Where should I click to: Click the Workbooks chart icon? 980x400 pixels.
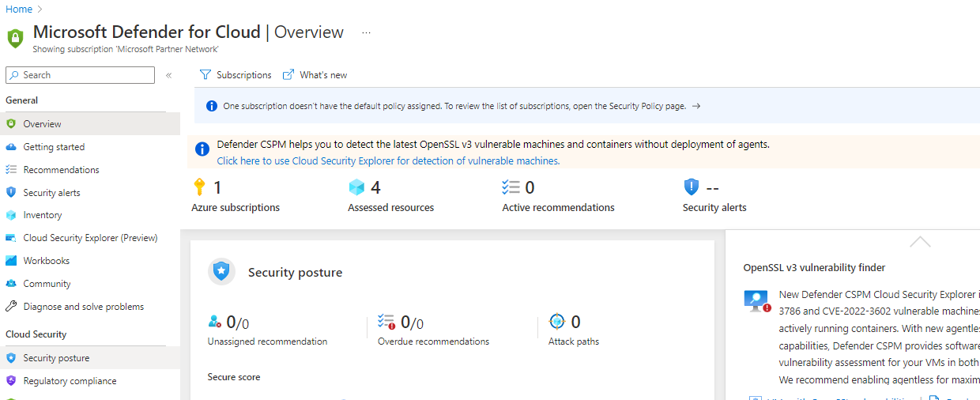pos(11,261)
